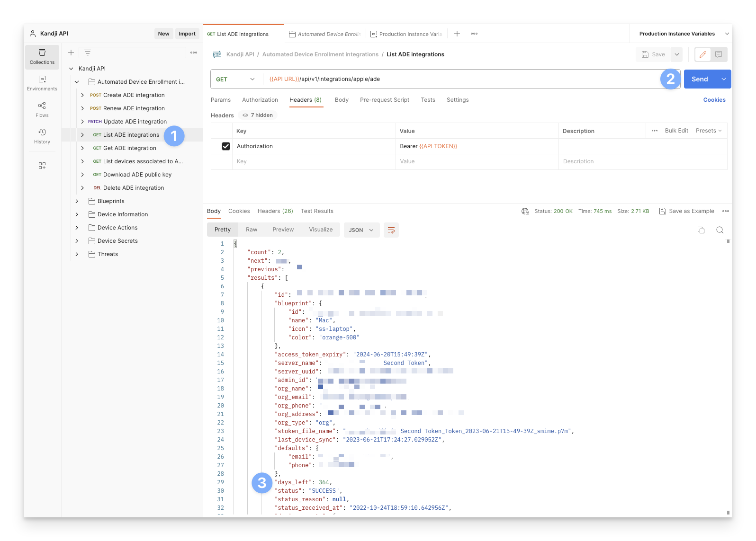Copy the response body with copy icon

pyautogui.click(x=701, y=230)
